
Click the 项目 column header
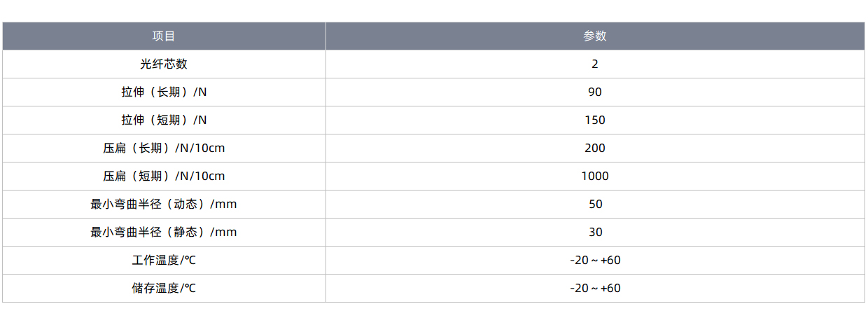[164, 36]
